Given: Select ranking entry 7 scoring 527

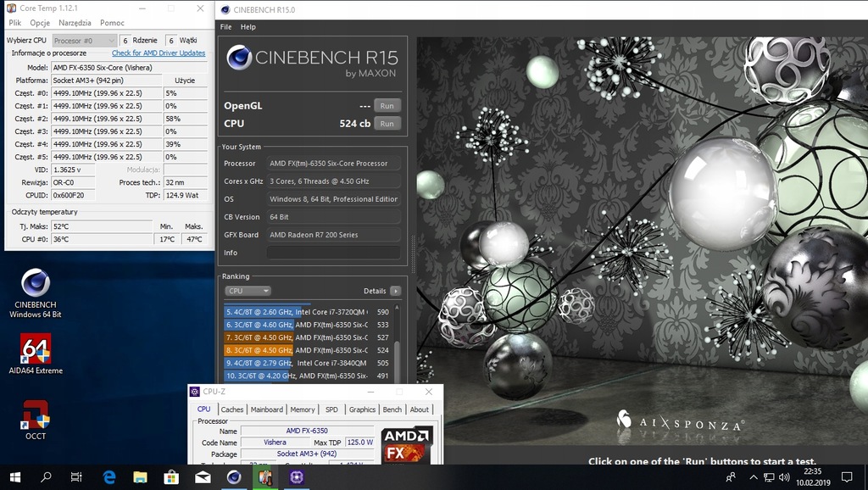Looking at the screenshot, I should tap(307, 337).
